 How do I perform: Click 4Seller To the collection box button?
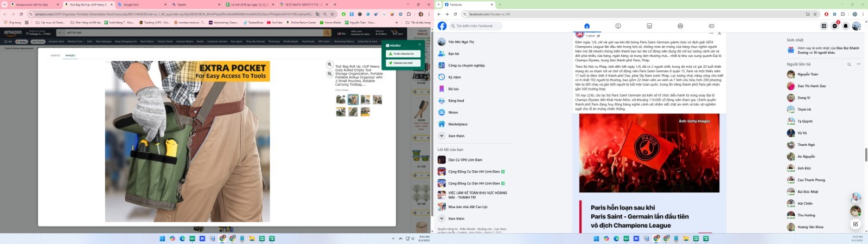pos(403,54)
